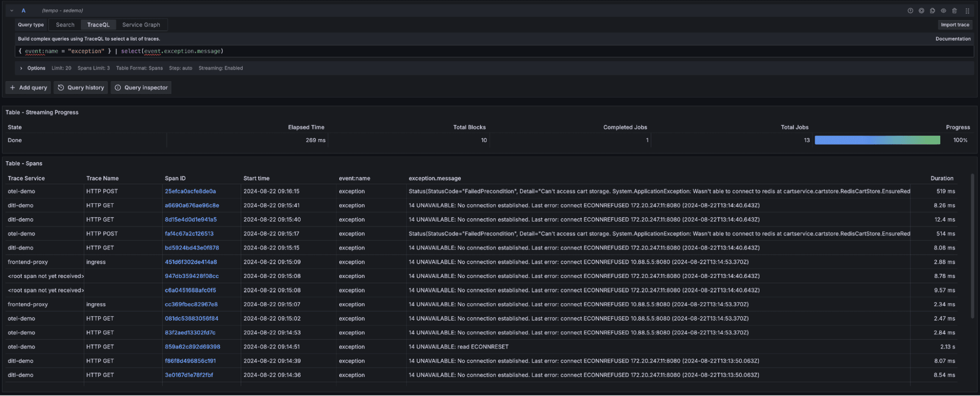The image size is (980, 396).
Task: Expand the Options section
Action: coord(21,68)
